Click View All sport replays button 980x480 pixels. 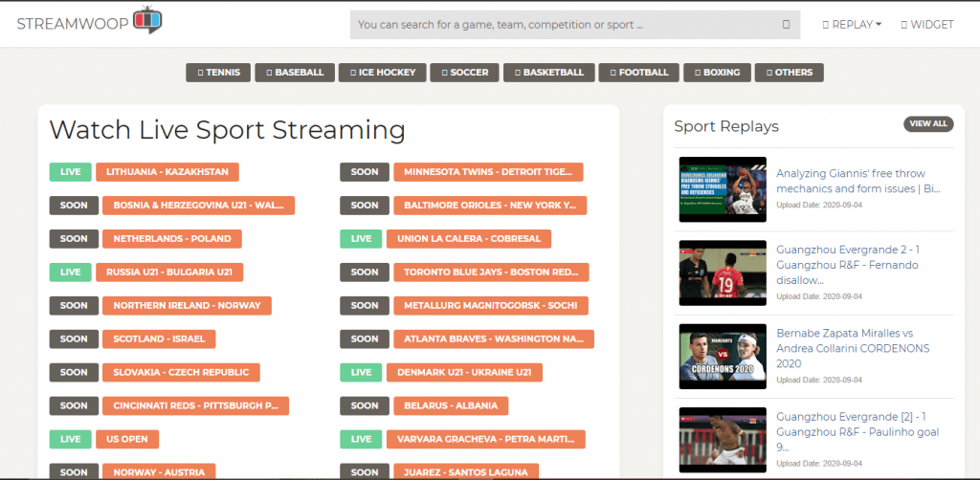[928, 123]
